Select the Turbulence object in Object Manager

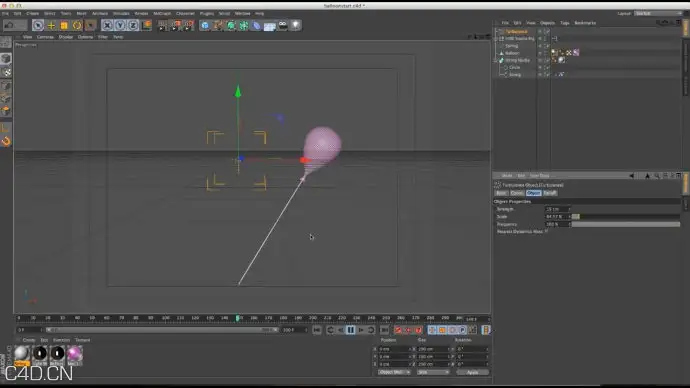pos(516,32)
